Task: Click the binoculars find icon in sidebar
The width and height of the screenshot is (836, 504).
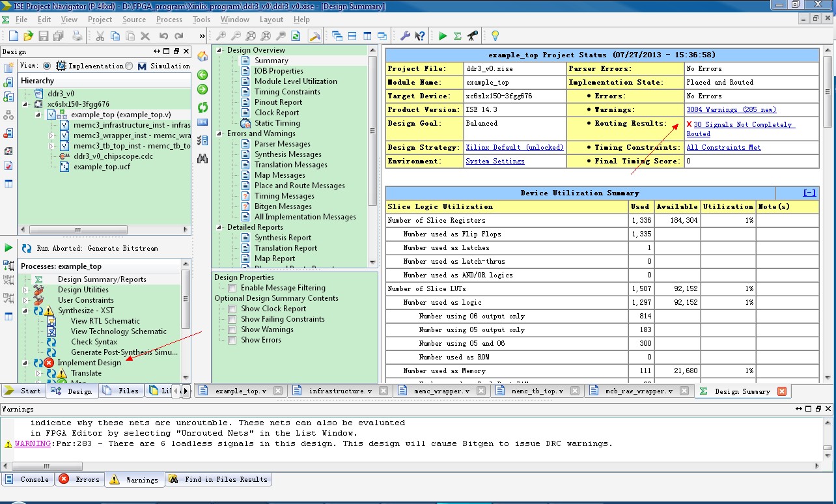Action: tap(202, 158)
